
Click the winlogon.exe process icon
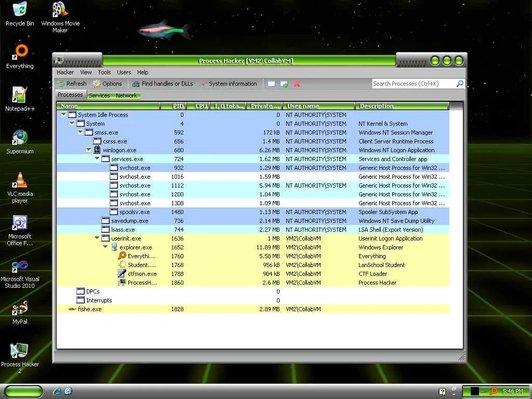pyautogui.click(x=97, y=150)
